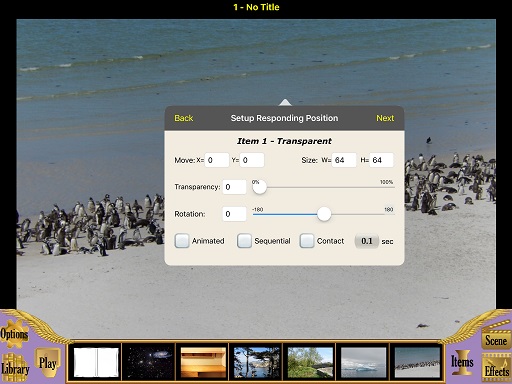
Task: Click the Rotation slider handle
Action: 324,214
